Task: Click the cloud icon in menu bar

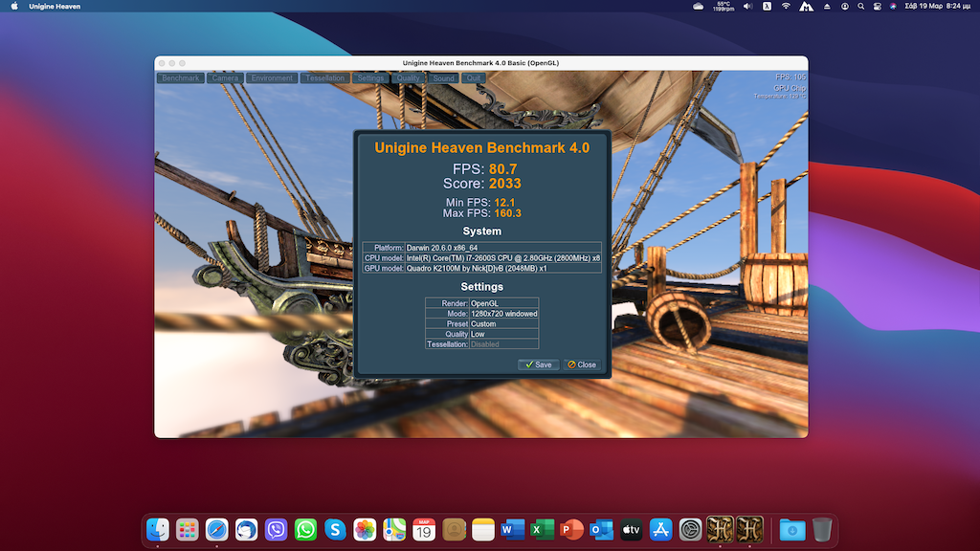Action: (698, 7)
